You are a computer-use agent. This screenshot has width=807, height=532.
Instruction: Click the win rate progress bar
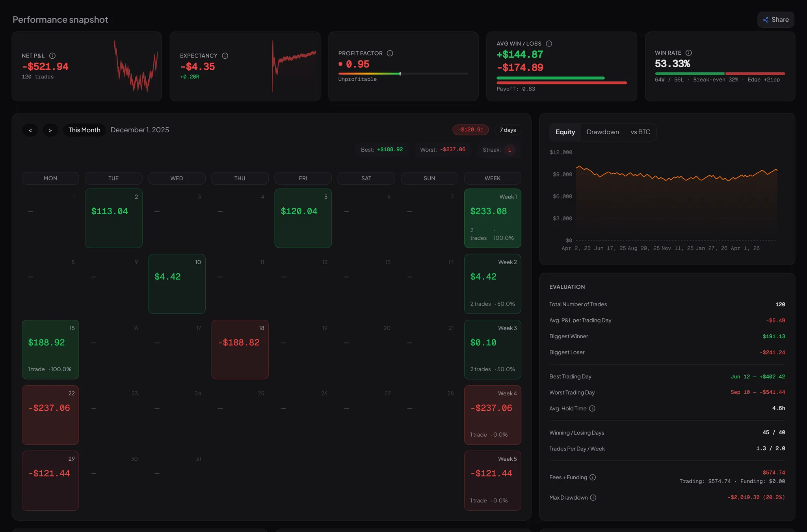click(720, 74)
